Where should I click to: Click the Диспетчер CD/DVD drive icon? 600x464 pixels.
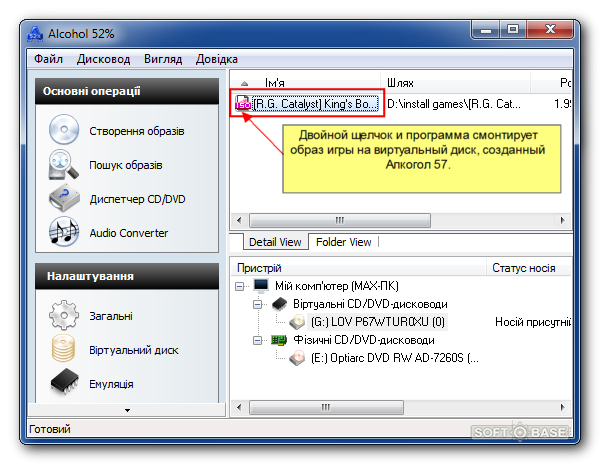pyautogui.click(x=64, y=198)
